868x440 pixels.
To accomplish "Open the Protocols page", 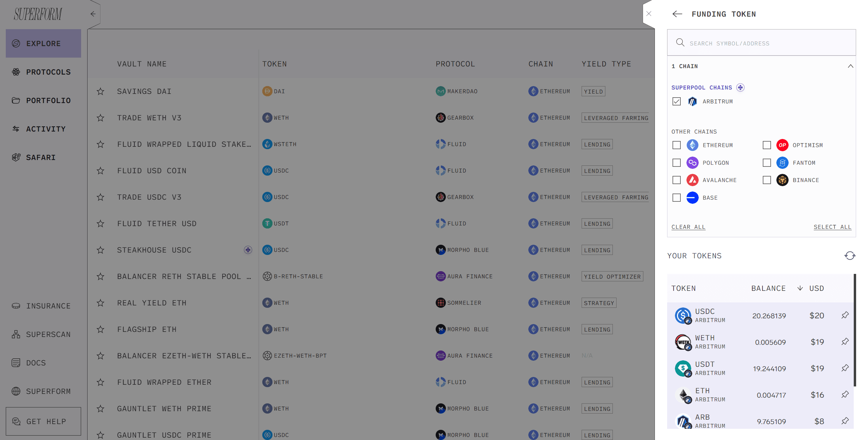I will pos(43,72).
